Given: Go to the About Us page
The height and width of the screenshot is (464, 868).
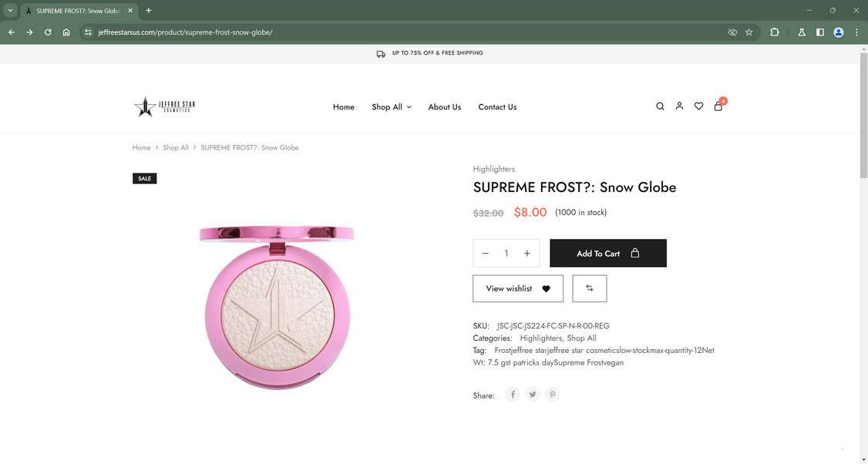Looking at the screenshot, I should click(x=445, y=107).
